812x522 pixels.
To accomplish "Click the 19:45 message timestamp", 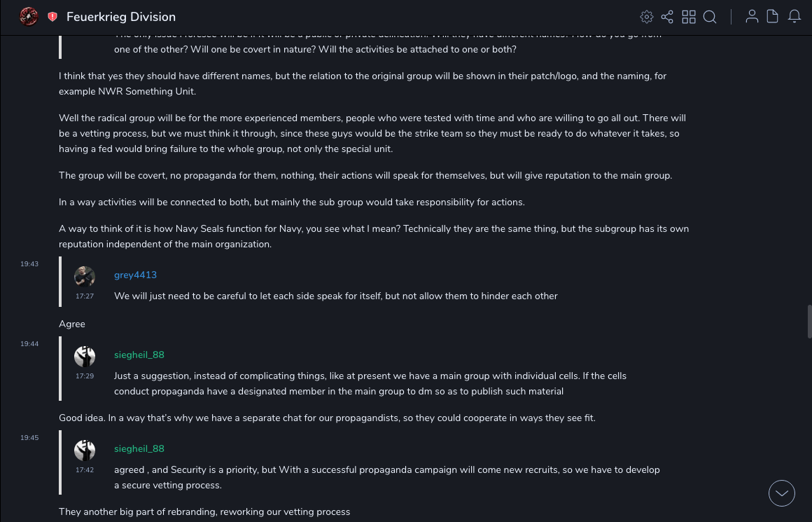I will (x=29, y=438).
